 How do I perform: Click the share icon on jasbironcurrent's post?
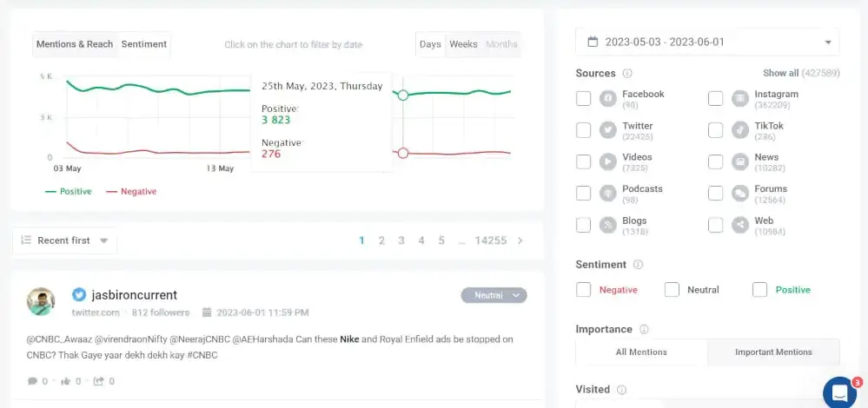pos(98,381)
